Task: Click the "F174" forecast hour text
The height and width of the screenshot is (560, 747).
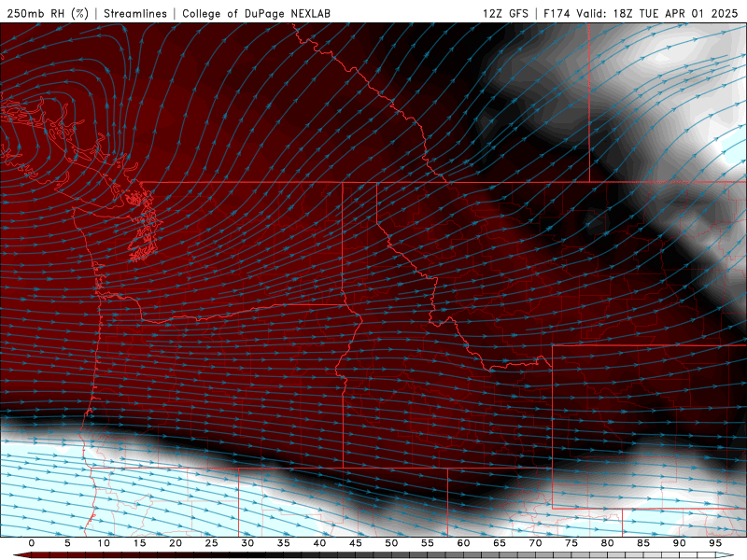Action: pos(557,13)
